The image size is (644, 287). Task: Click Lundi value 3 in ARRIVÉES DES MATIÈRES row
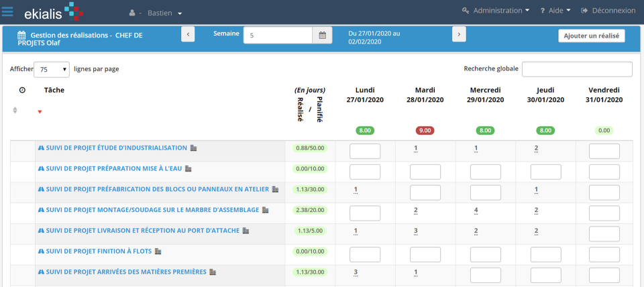[x=356, y=272]
